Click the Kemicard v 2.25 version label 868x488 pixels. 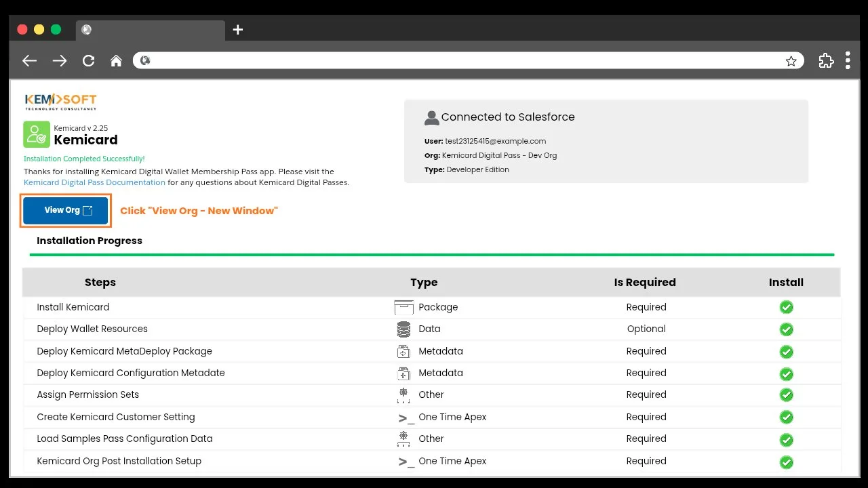click(x=81, y=128)
